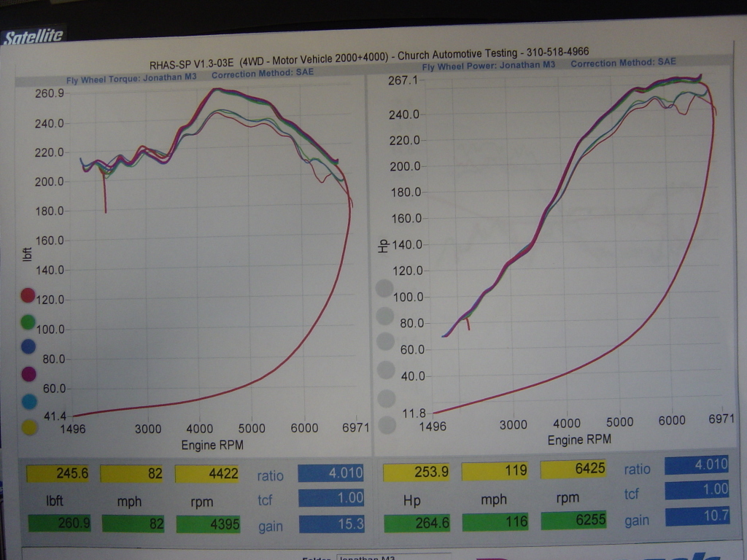This screenshot has width=747, height=560.
Task: Toggle the bottom grey circle on power chart
Action: pyautogui.click(x=387, y=425)
